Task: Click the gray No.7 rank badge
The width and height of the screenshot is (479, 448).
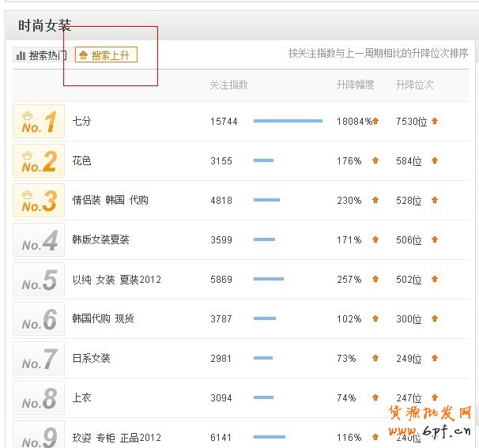Action: [39, 359]
